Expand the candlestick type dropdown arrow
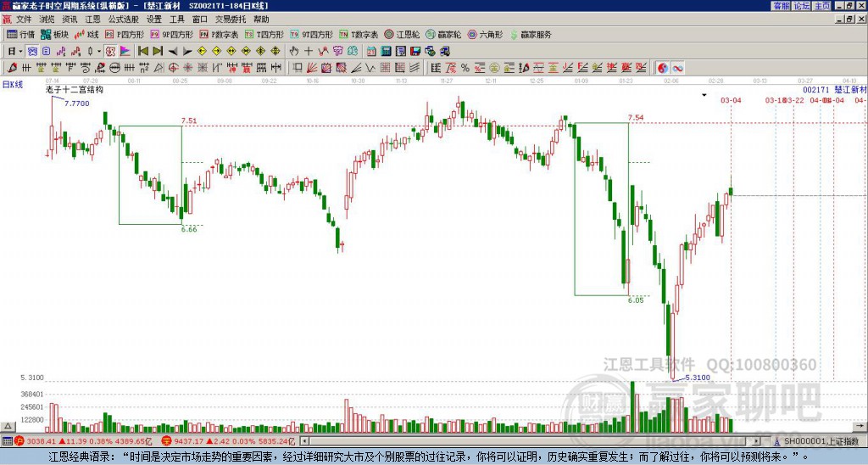This screenshot has height=465, width=868. click(99, 51)
